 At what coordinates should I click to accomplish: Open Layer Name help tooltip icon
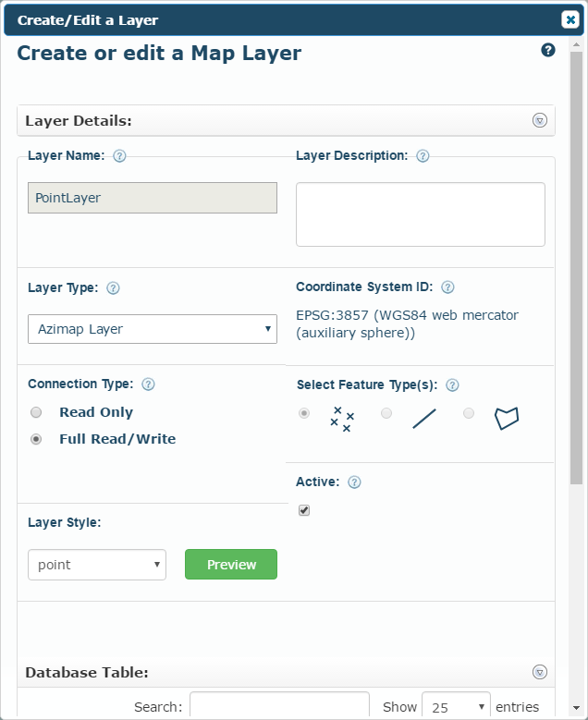119,156
